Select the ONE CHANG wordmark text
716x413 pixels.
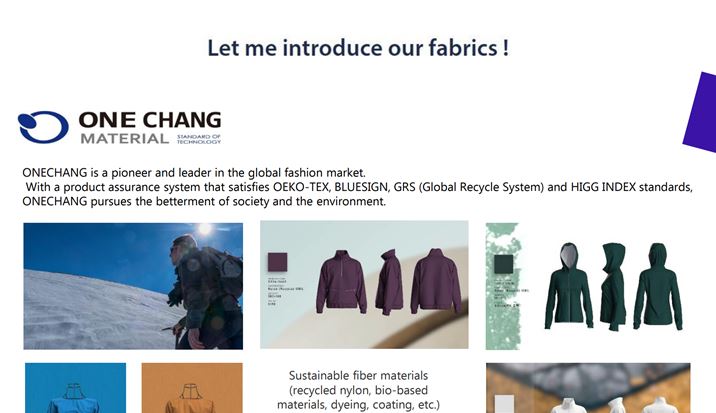pos(150,120)
